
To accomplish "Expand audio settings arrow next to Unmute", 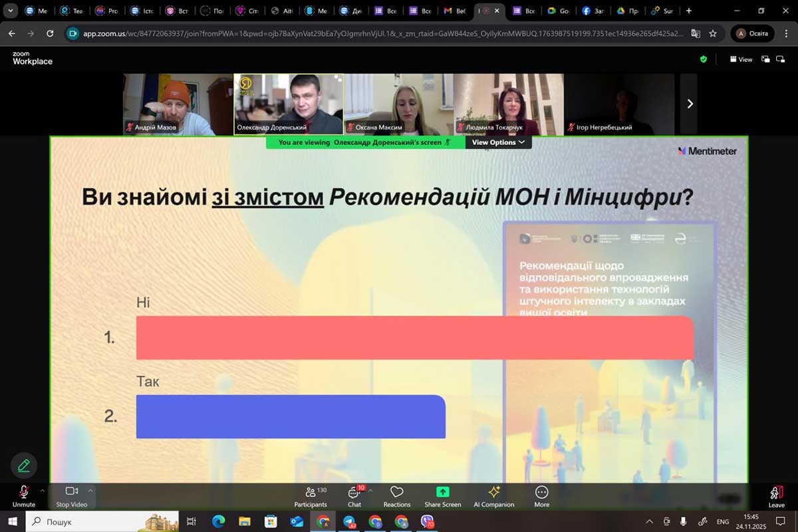I will point(42,491).
